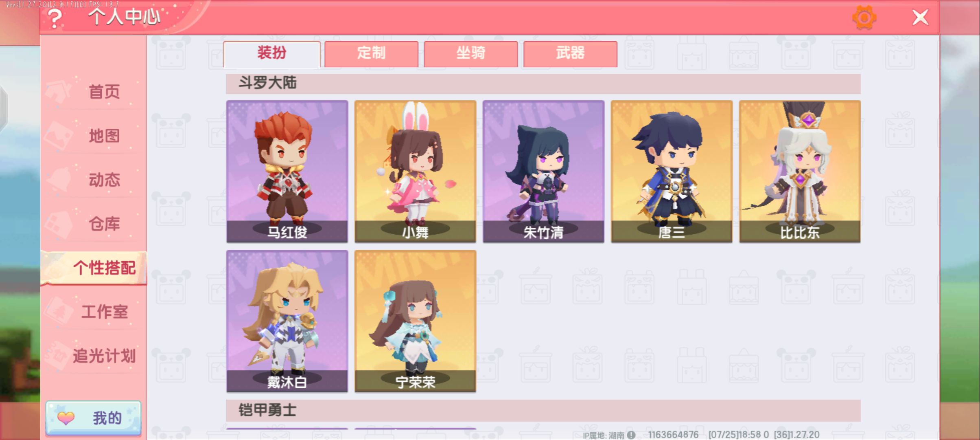980x440 pixels.
Task: Click the 我的 button
Action: pos(94,418)
